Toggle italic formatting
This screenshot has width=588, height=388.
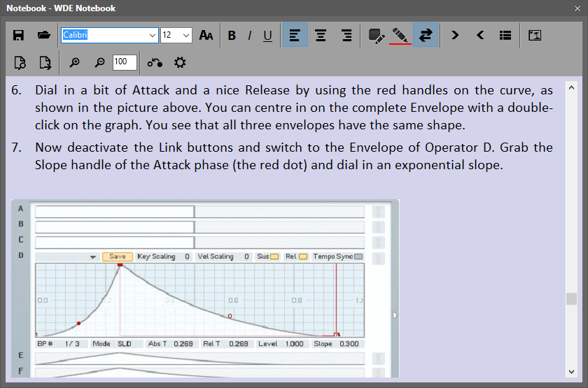[x=249, y=35]
